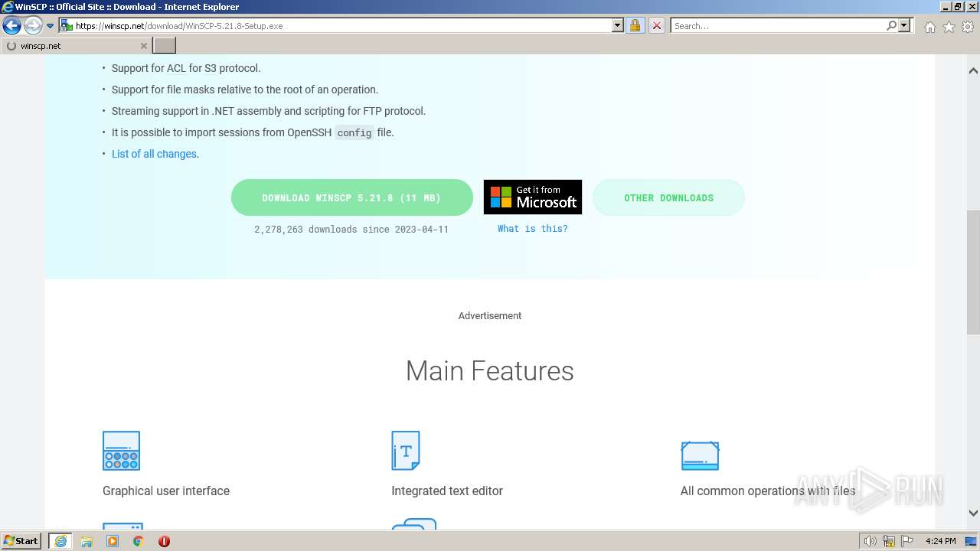Open a new blank tab
Screen dimensions: 980x551
pyautogui.click(x=165, y=46)
